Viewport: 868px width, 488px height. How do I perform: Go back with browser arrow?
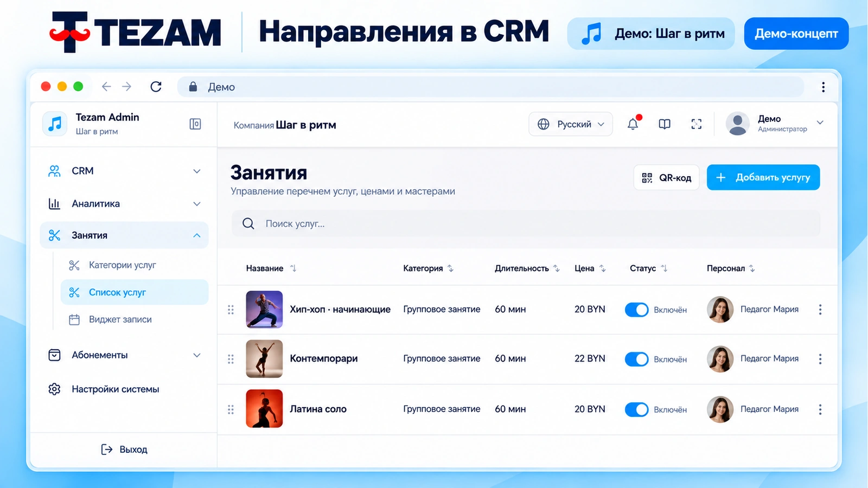click(106, 87)
